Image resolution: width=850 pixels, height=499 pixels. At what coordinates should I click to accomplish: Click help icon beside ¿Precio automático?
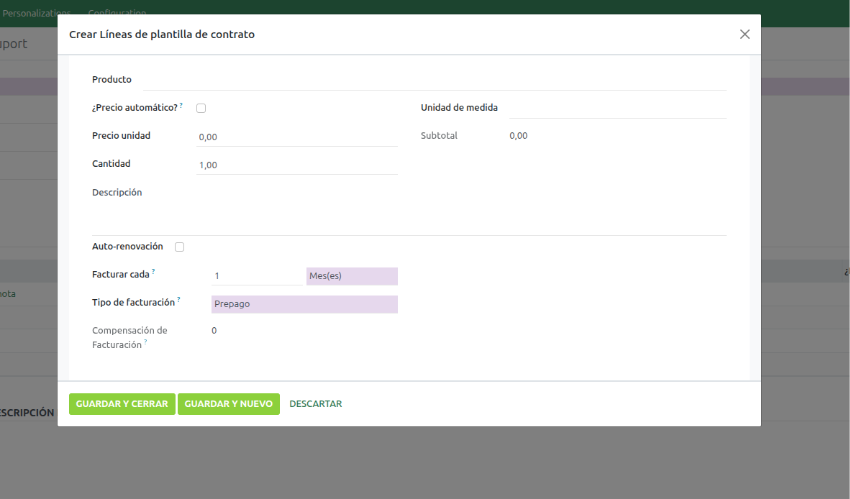pyautogui.click(x=181, y=105)
